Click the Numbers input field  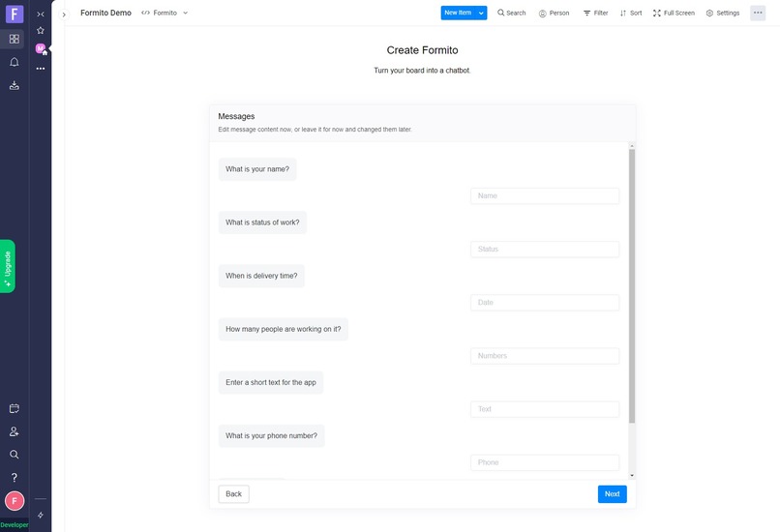(x=545, y=356)
